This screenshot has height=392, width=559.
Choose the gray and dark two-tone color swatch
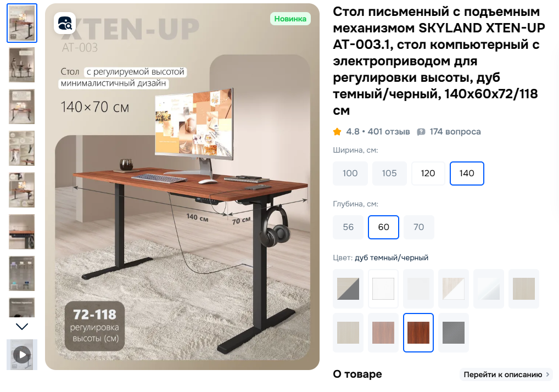(x=348, y=289)
